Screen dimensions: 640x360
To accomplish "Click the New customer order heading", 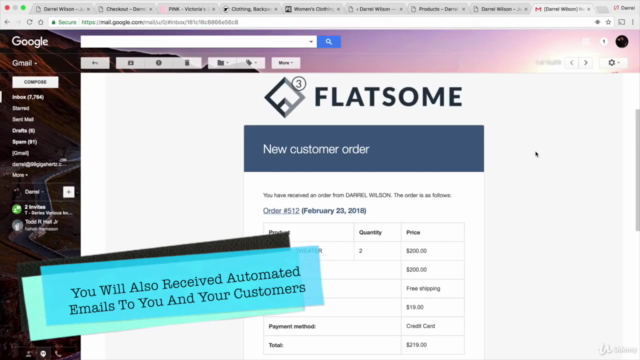I will pyautogui.click(x=316, y=149).
